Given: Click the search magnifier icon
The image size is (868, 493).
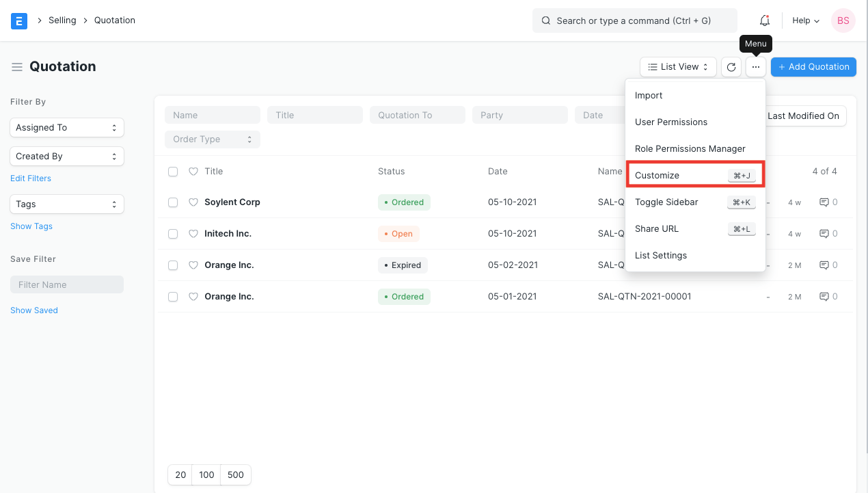Looking at the screenshot, I should [545, 21].
